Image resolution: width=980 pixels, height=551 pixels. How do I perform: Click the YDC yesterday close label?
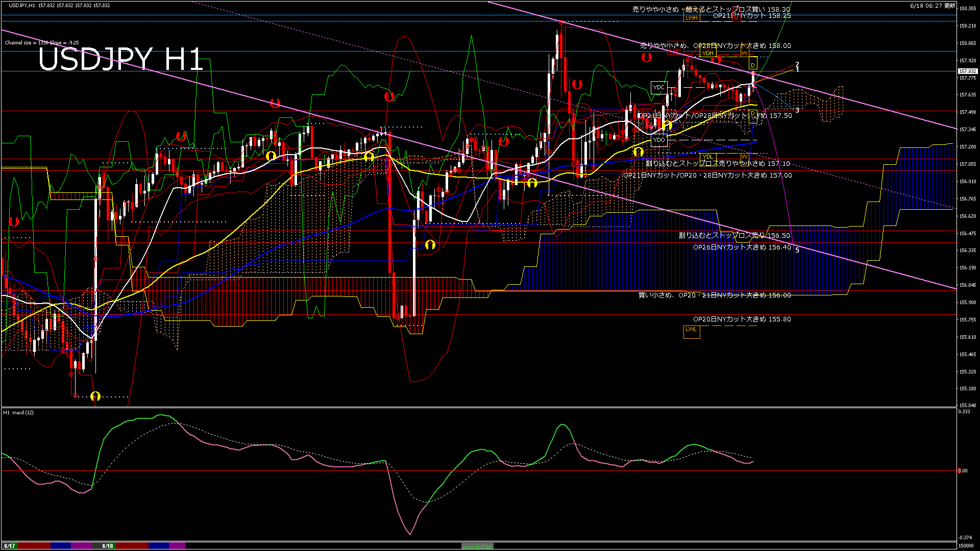click(659, 87)
